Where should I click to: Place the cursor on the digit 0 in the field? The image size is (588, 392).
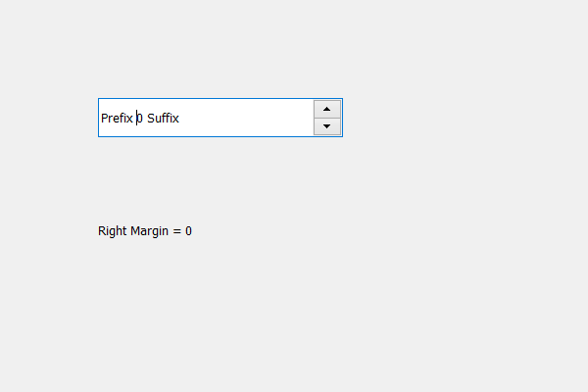point(140,119)
